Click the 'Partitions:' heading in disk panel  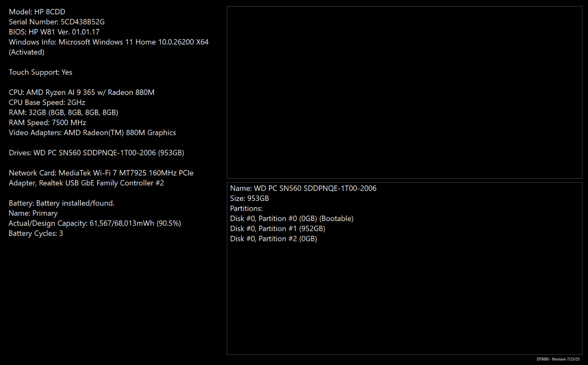click(x=246, y=209)
